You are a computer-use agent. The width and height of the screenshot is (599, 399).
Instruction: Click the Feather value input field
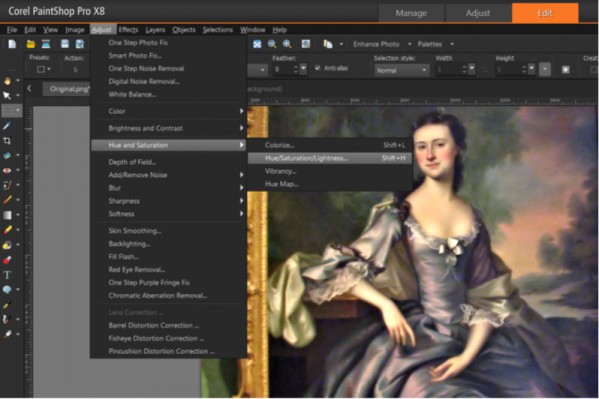coord(282,70)
